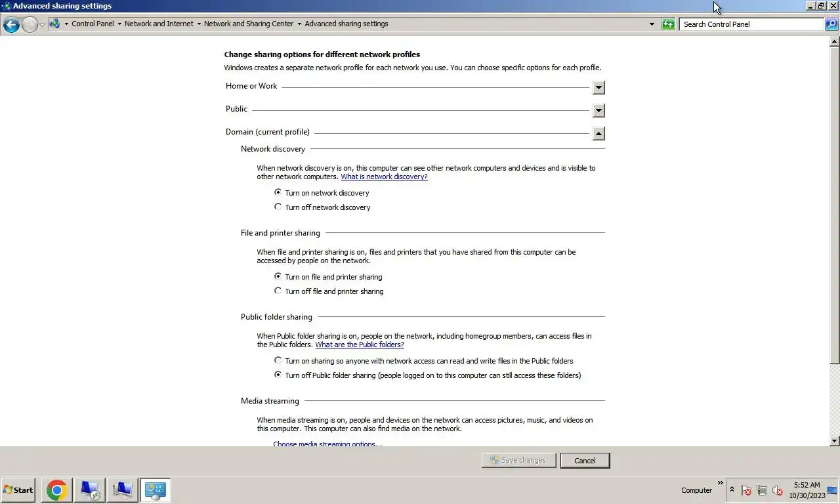Click the 'Home or Work' profile label

251,86
